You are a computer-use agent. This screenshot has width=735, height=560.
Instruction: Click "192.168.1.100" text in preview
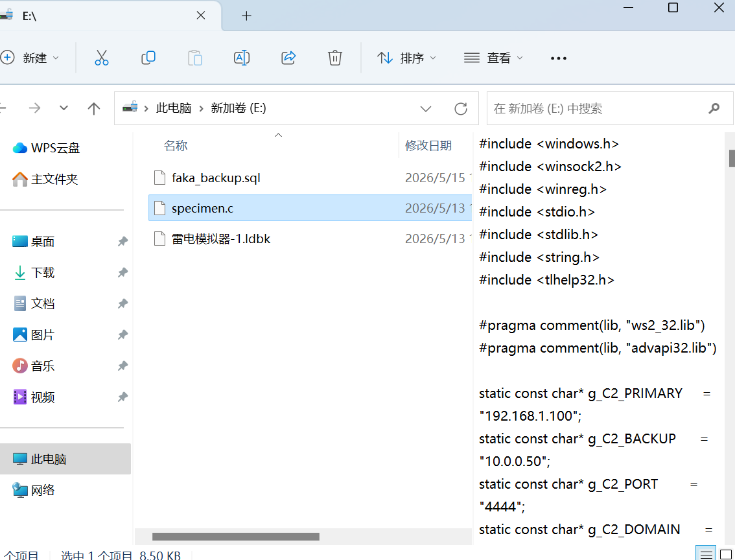(529, 415)
